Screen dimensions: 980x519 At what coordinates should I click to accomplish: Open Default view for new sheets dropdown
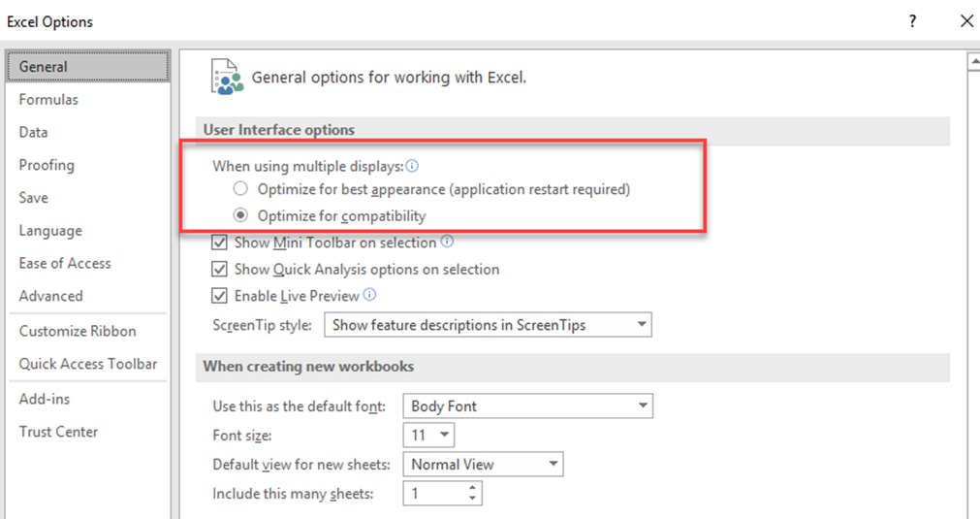tap(483, 464)
